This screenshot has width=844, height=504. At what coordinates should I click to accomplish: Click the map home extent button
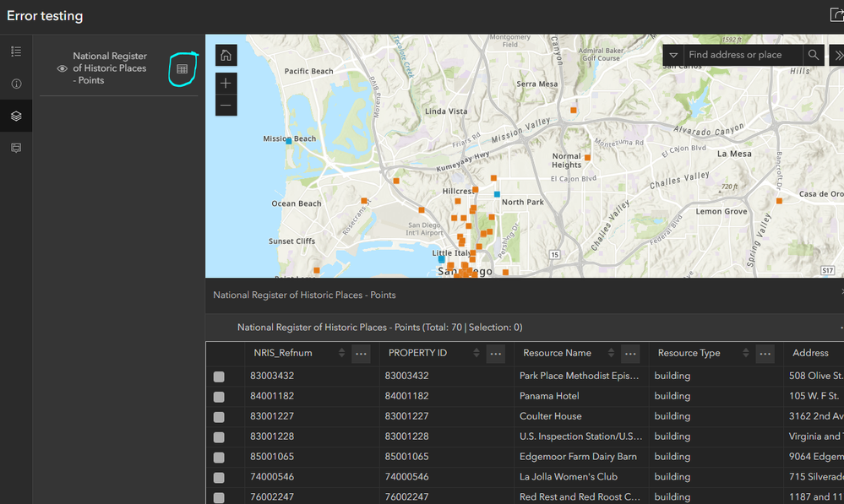[x=226, y=56]
